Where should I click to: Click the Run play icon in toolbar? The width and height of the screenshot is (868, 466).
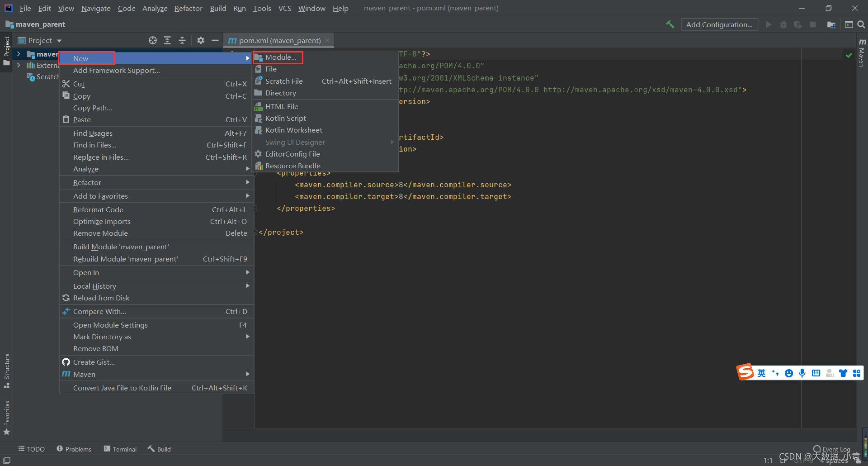click(x=769, y=24)
